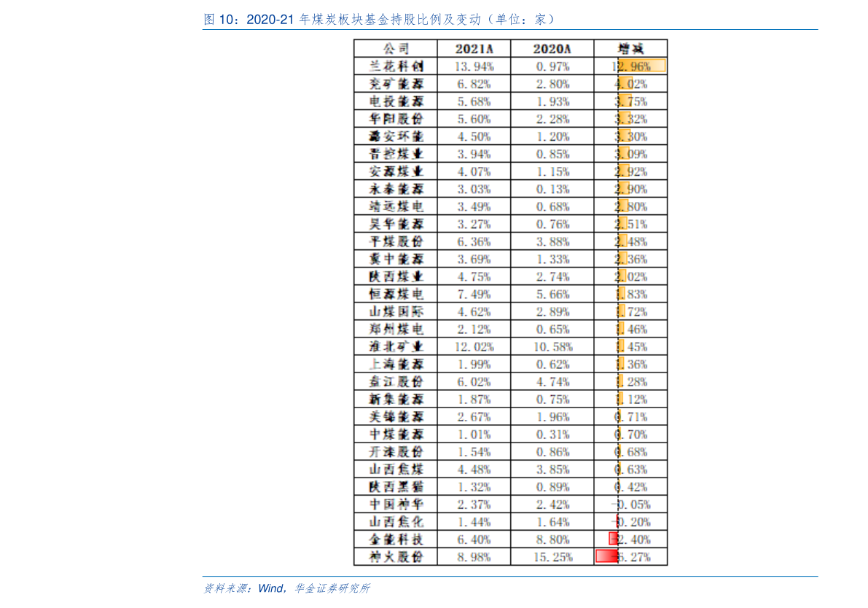Click the company name 潞安环能
This screenshot has width=868, height=608.
(396, 137)
